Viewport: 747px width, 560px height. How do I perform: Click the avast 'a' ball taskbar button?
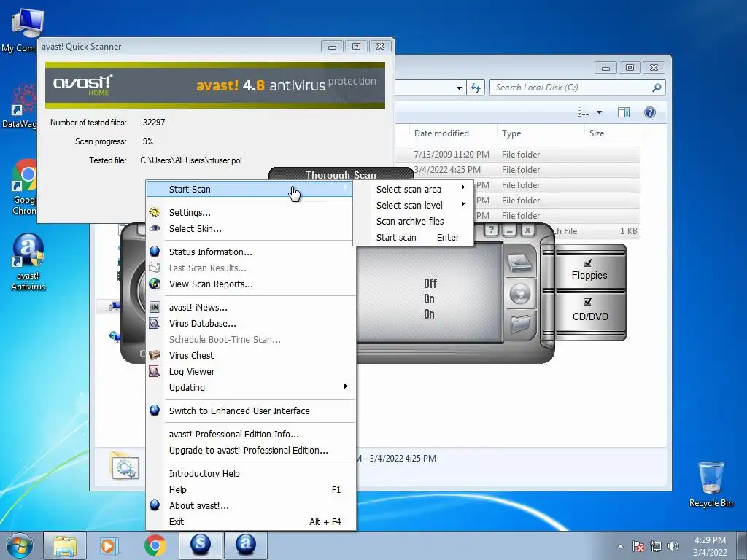coord(246,545)
